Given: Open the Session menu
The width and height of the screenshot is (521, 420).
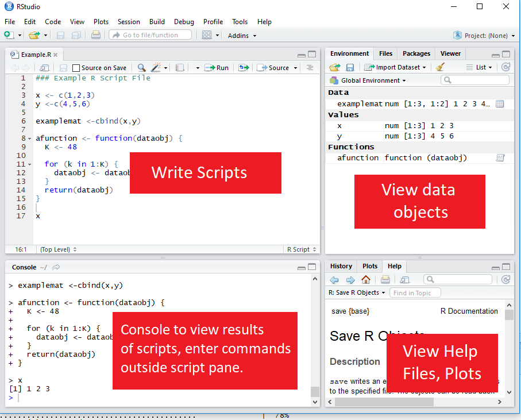Looking at the screenshot, I should [129, 22].
